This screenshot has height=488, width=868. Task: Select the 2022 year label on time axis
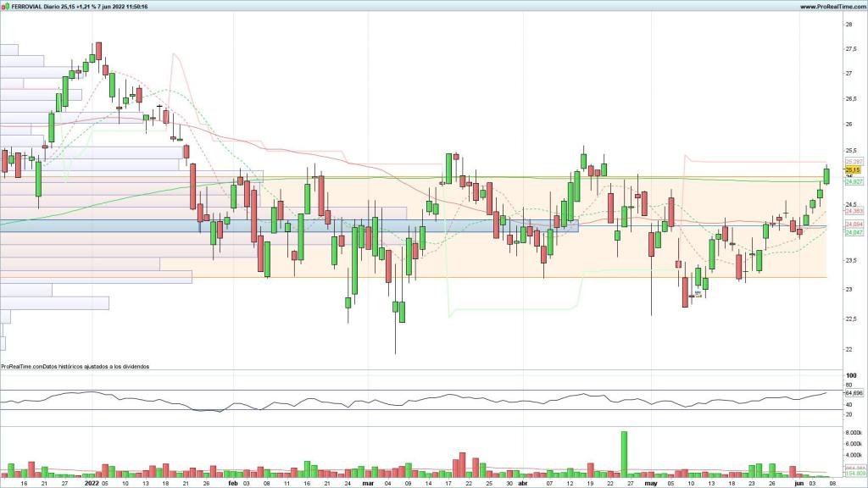click(92, 482)
